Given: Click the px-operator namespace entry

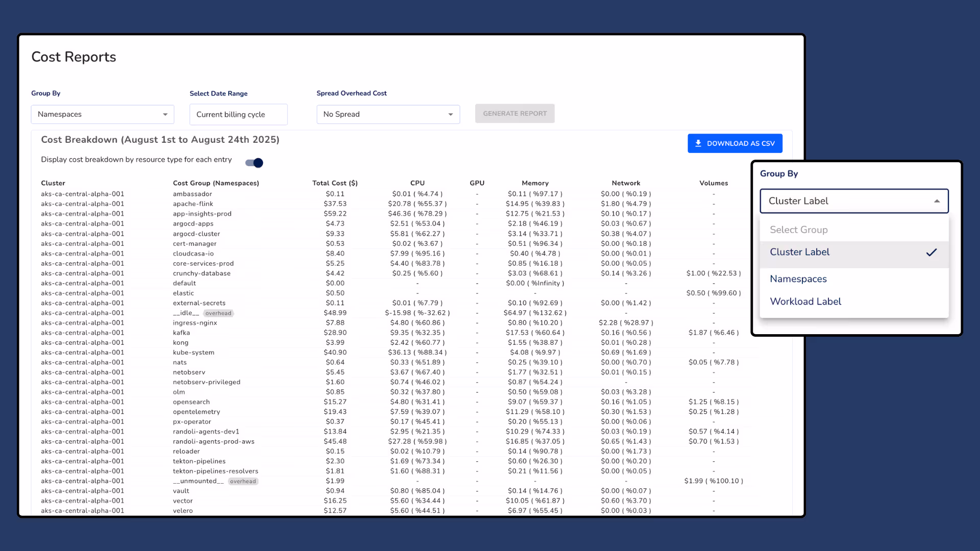Looking at the screenshot, I should 192,422.
